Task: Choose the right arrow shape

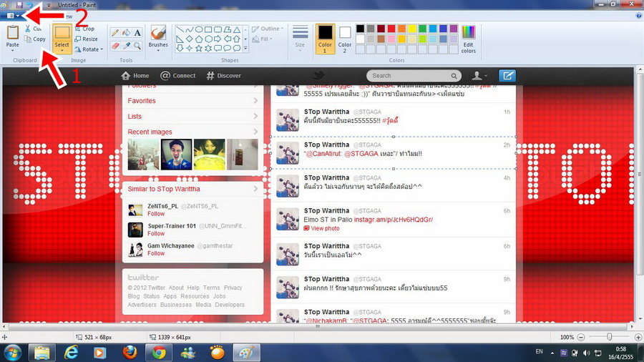Action: tap(218, 39)
